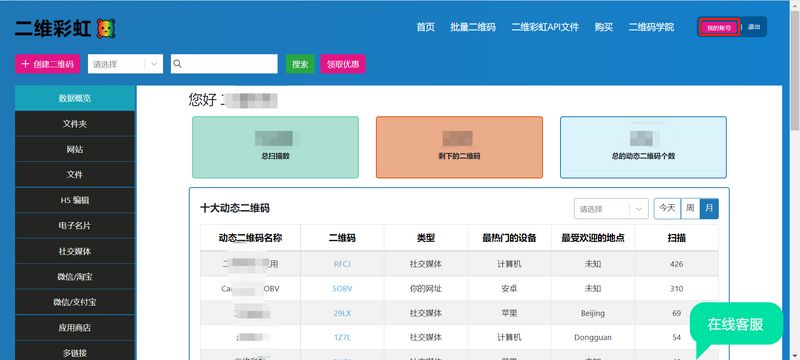Screen dimensions: 800x360
Task: Click the 二维码 column header
Action: click(342, 238)
